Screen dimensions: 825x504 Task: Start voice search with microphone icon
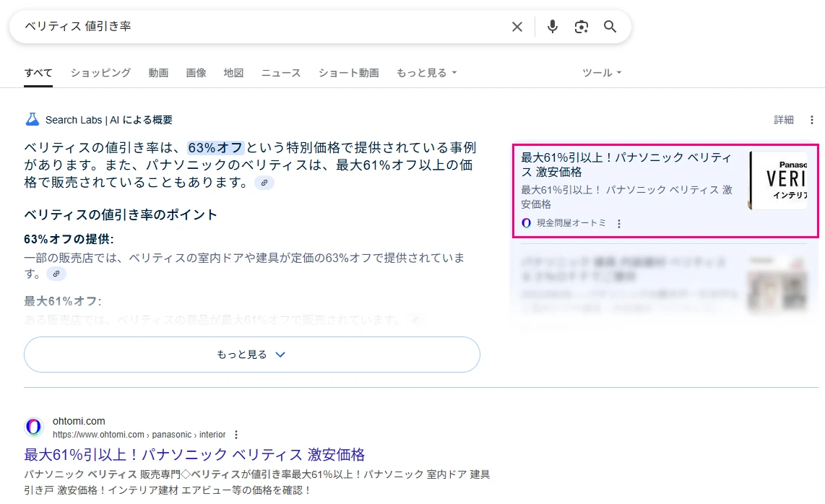point(552,26)
